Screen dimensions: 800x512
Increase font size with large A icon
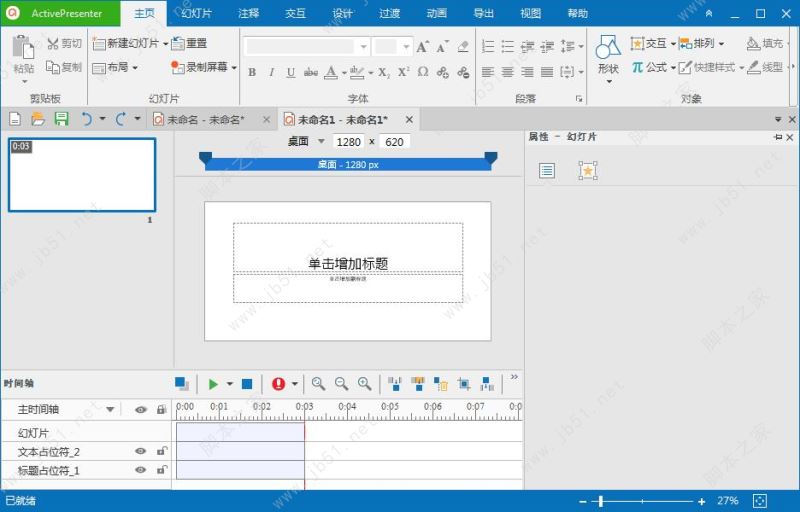422,47
